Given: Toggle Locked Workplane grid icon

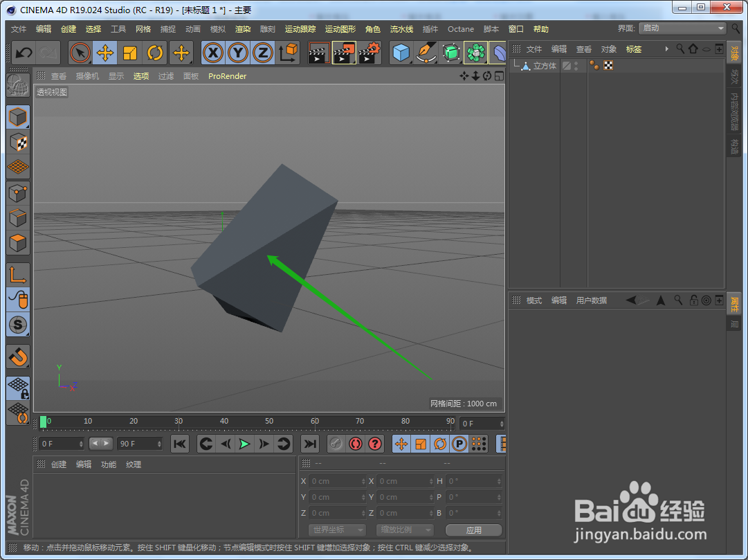Looking at the screenshot, I should tap(18, 388).
